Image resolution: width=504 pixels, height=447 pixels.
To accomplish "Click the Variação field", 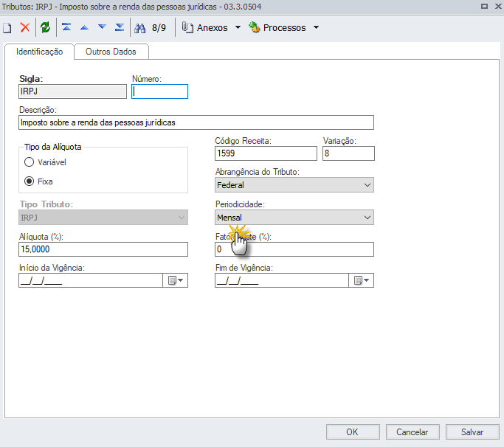I will (x=348, y=153).
